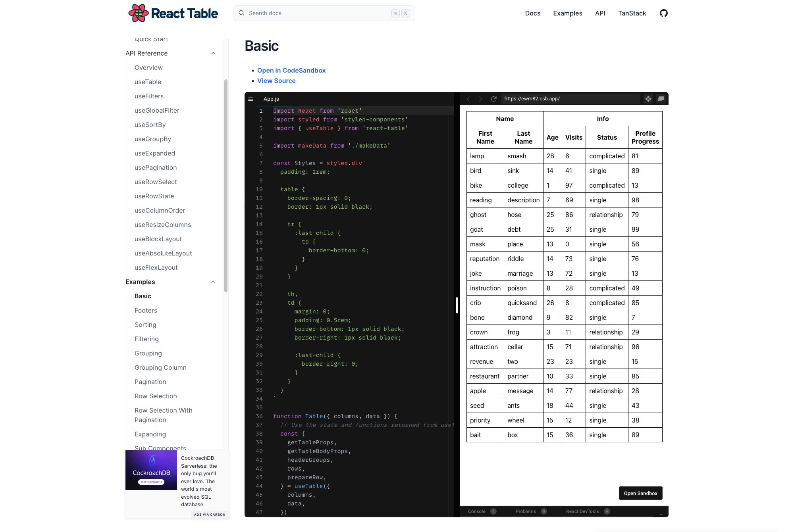The image size is (794, 532).
Task: Click the sandbox preview URL field
Action: coord(570,99)
